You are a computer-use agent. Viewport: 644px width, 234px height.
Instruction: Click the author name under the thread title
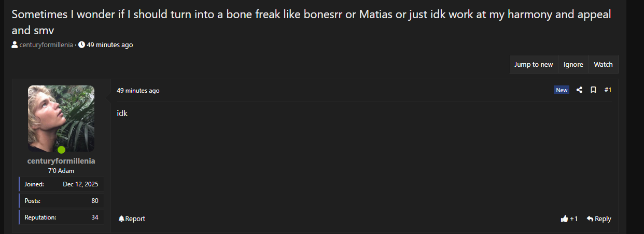click(46, 45)
